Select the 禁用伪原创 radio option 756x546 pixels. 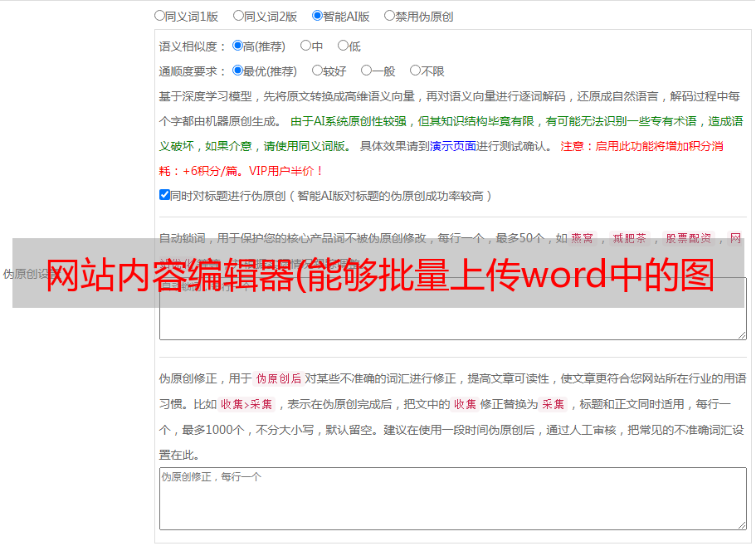389,16
